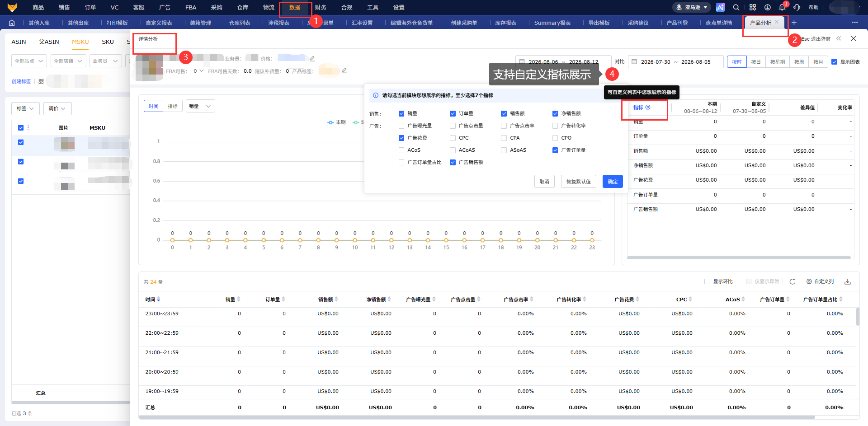Click the refresh icon above the table
Screen dimensions: 868x426
coord(792,281)
